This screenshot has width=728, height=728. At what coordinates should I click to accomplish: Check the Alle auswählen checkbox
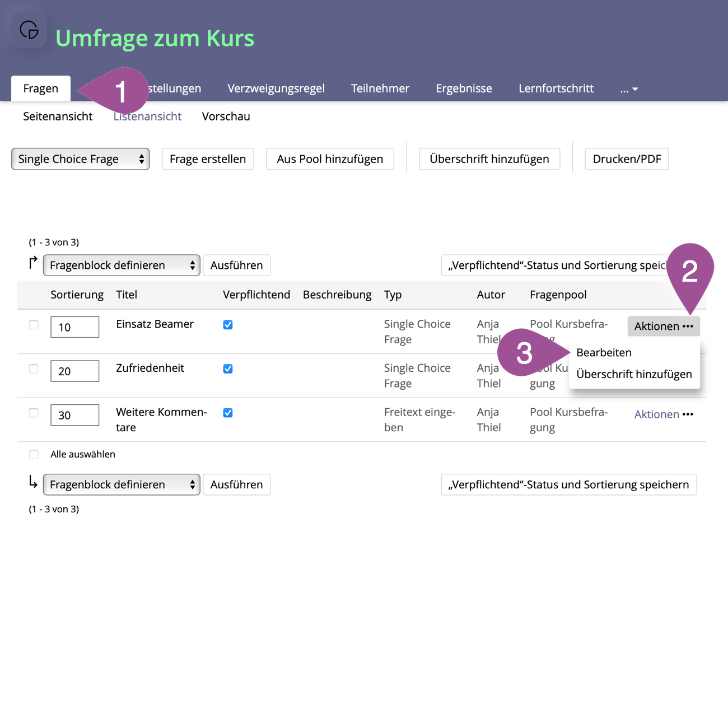pos(34,455)
